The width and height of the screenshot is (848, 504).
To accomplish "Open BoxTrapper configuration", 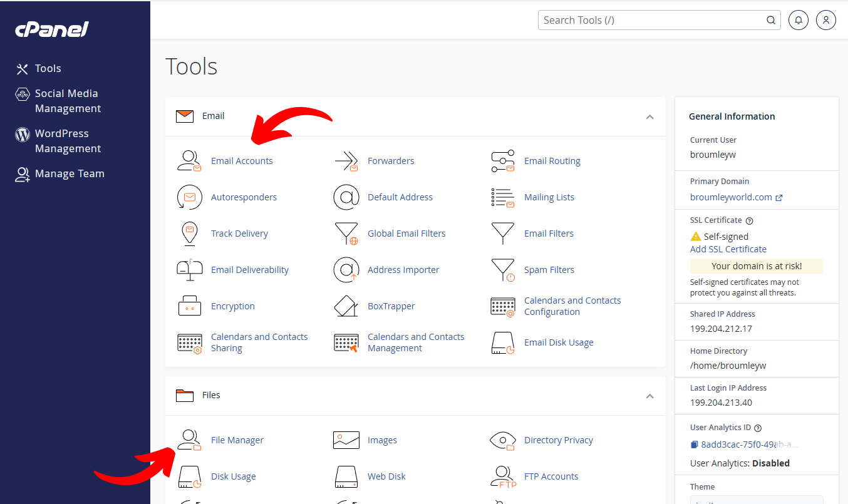I will coord(391,306).
